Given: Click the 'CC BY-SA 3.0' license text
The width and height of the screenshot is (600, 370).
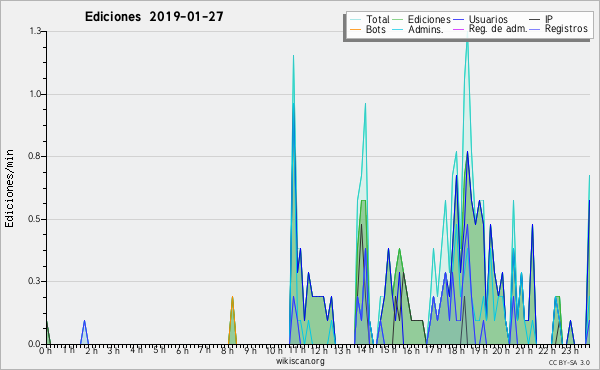Looking at the screenshot, I should coord(569,362).
